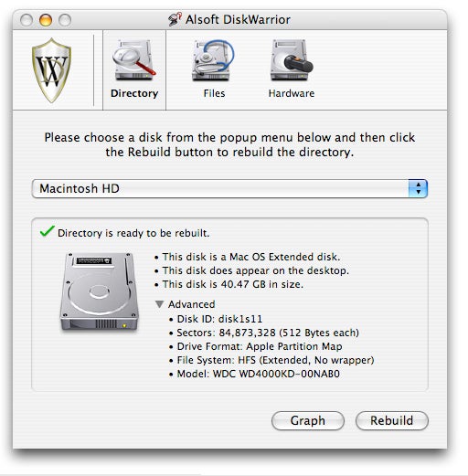The width and height of the screenshot is (468, 476).
Task: Click the 'Advanced' label text
Action: coord(192,304)
